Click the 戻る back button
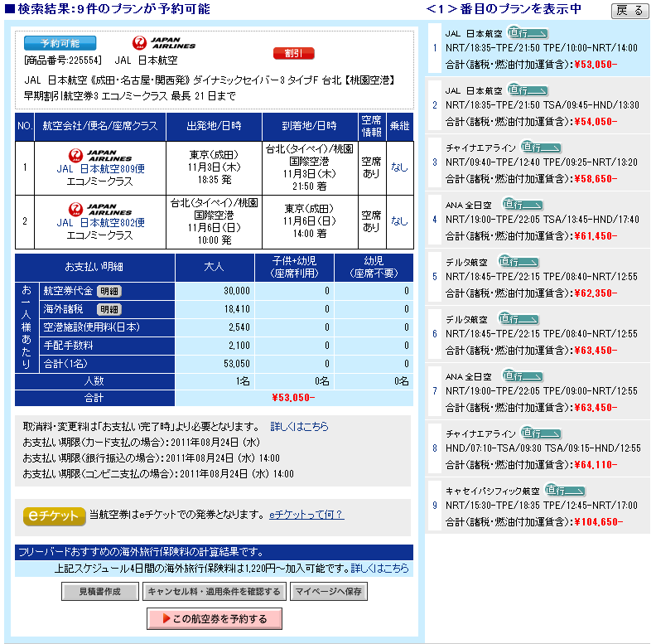656x644 pixels. pyautogui.click(x=629, y=11)
